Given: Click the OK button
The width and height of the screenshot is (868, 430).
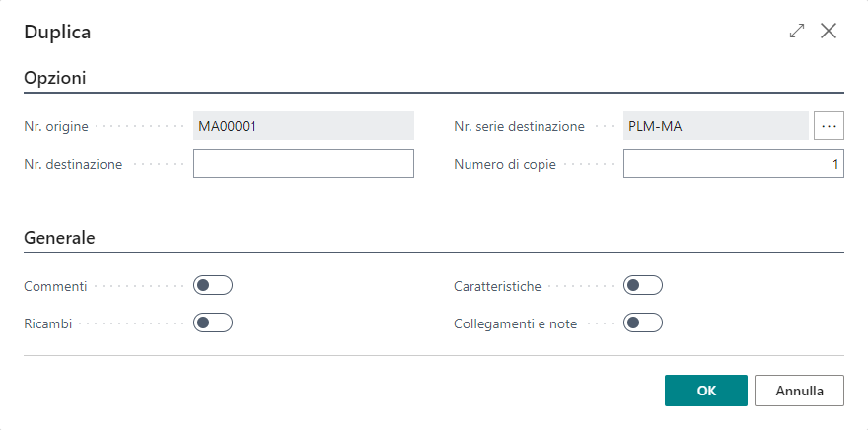Looking at the screenshot, I should (x=705, y=391).
